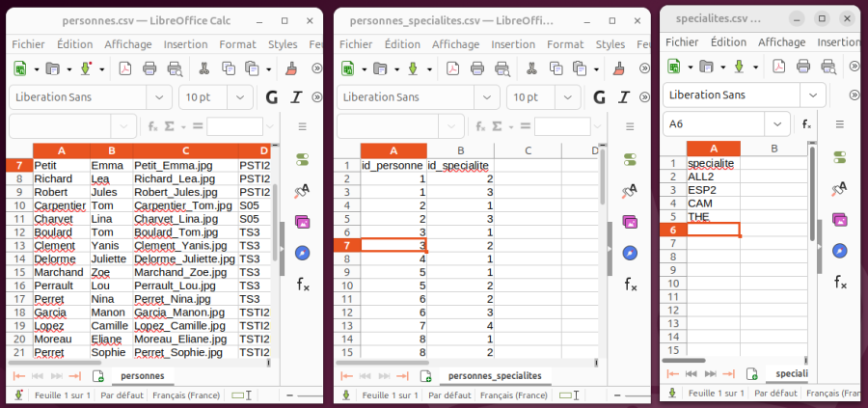Select row 7 header in personnes_specialites.csv
The image size is (868, 408).
[347, 245]
